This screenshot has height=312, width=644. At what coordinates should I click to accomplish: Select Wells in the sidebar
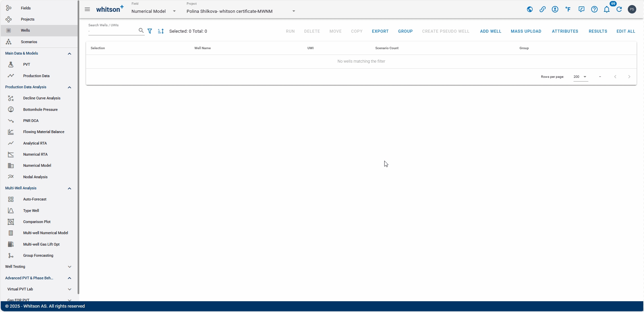[39, 30]
